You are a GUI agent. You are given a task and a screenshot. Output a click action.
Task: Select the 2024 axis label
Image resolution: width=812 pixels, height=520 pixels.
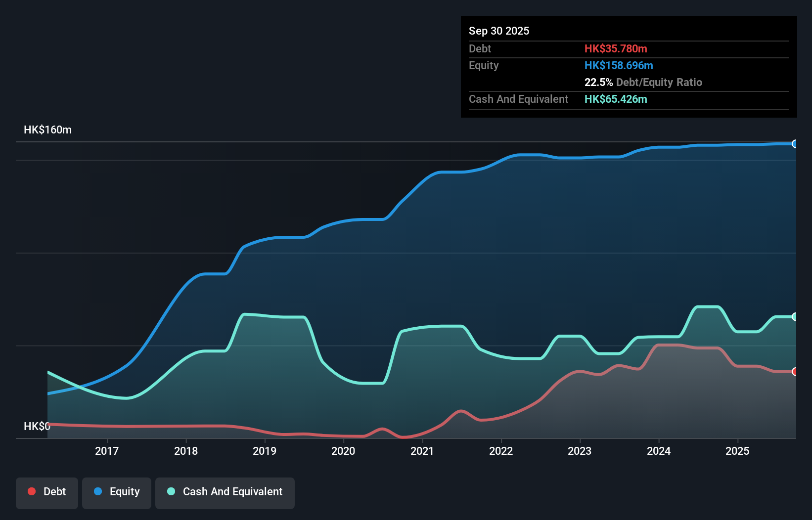tap(659, 451)
